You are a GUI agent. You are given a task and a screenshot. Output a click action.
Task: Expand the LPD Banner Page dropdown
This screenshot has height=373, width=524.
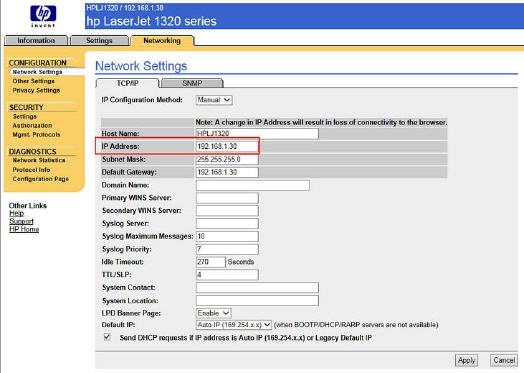pyautogui.click(x=214, y=313)
